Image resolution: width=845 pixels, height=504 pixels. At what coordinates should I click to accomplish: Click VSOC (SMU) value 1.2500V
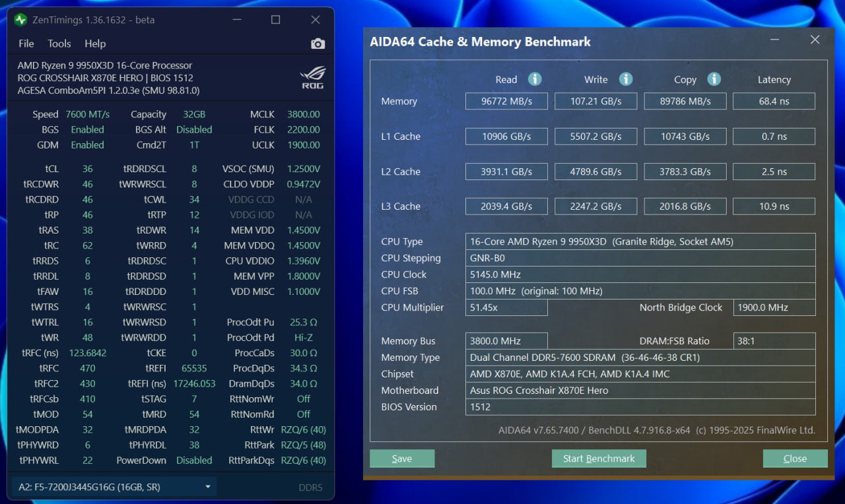pyautogui.click(x=304, y=169)
